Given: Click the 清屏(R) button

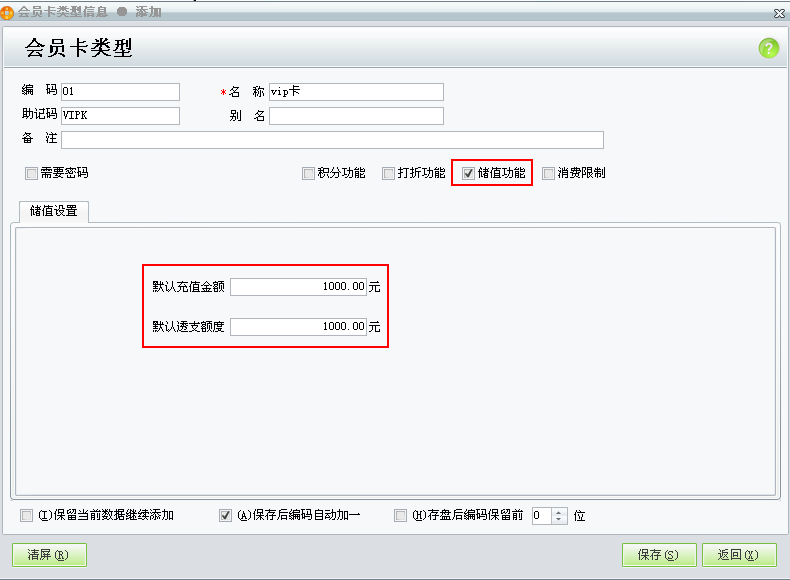Looking at the screenshot, I should click(x=49, y=555).
